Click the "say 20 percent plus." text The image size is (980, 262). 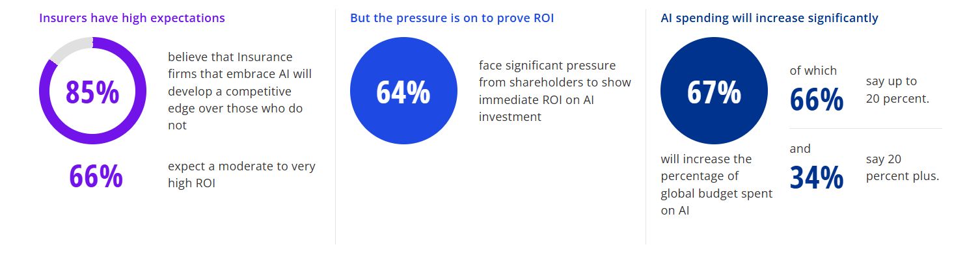pos(902,168)
